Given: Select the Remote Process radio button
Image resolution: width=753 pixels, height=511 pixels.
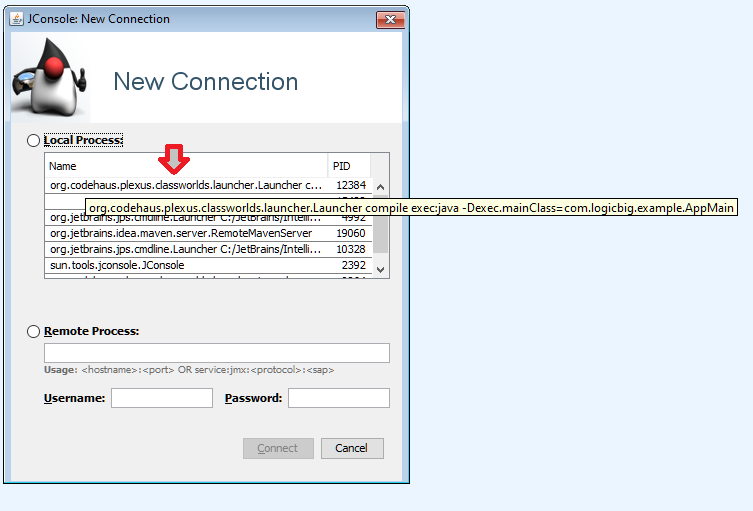Looking at the screenshot, I should click(33, 331).
